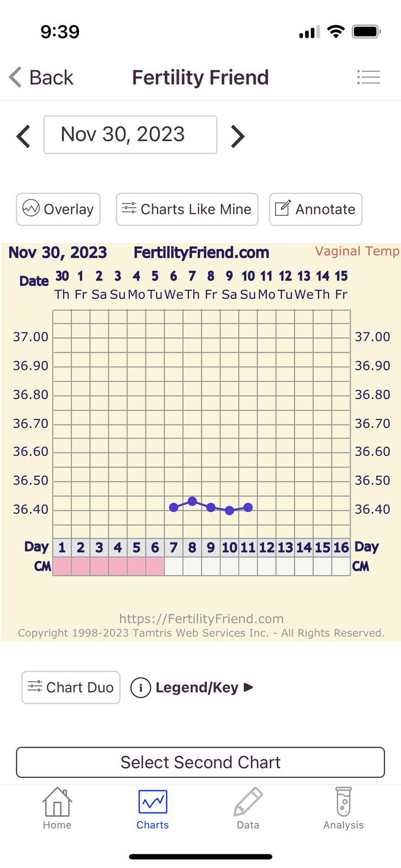Open the FertilityFriend.com link below the chart
Screen dimensions: 401x868
click(201, 619)
